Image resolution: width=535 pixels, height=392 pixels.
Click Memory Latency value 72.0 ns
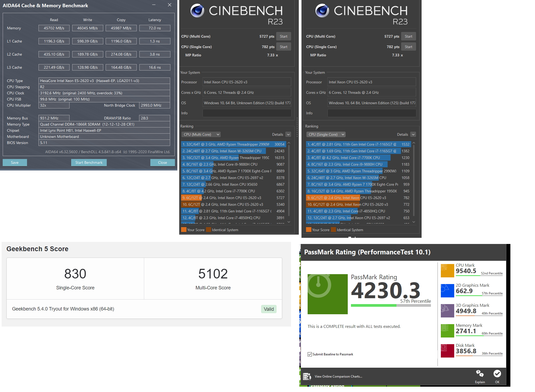(155, 28)
